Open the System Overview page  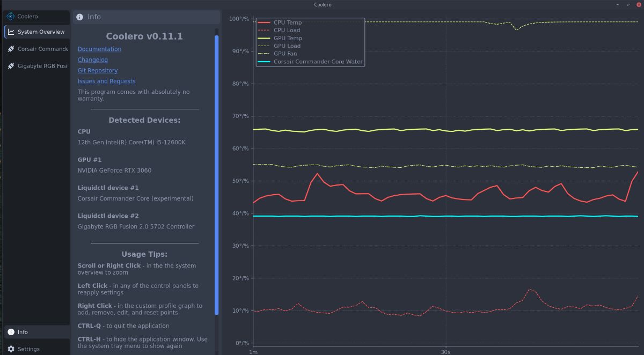pos(37,32)
